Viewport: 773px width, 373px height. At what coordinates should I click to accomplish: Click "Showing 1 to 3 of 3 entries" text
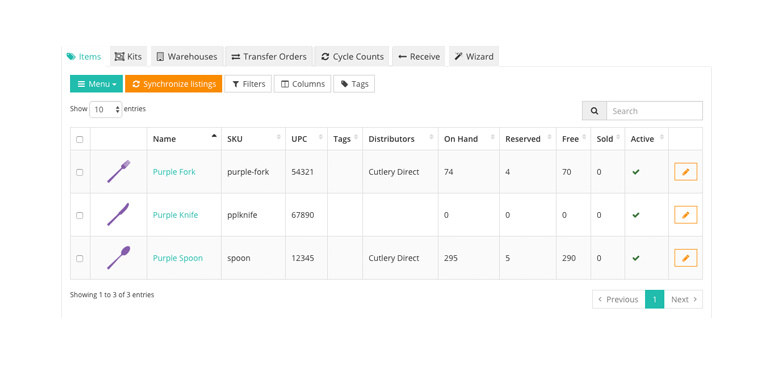tap(112, 295)
